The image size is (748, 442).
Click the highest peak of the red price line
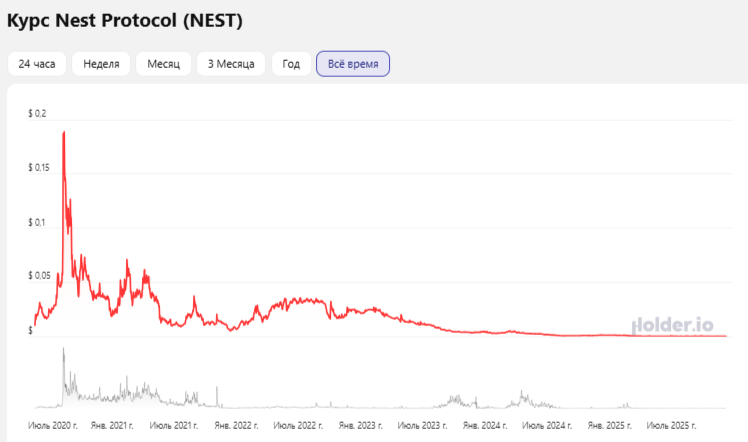[64, 132]
